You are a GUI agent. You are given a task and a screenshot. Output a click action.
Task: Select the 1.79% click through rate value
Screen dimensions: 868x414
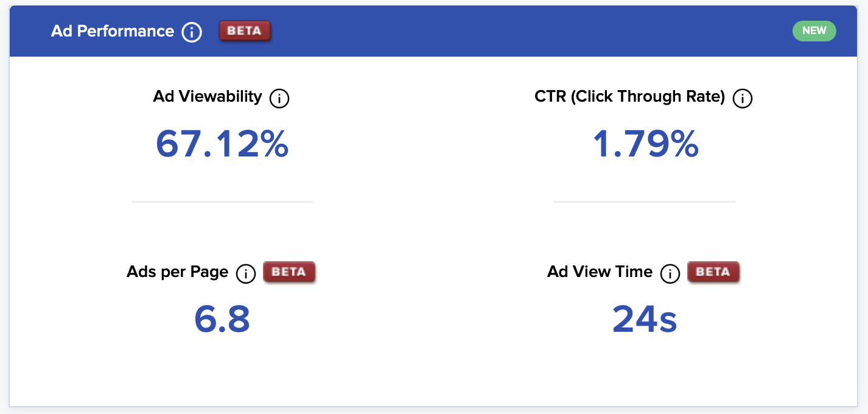[x=646, y=144]
